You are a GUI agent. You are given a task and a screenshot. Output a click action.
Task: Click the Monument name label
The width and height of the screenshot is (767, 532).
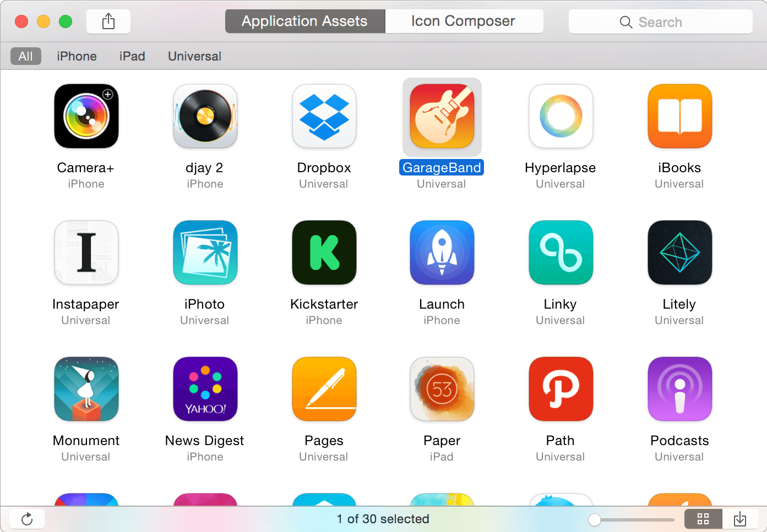pyautogui.click(x=86, y=441)
